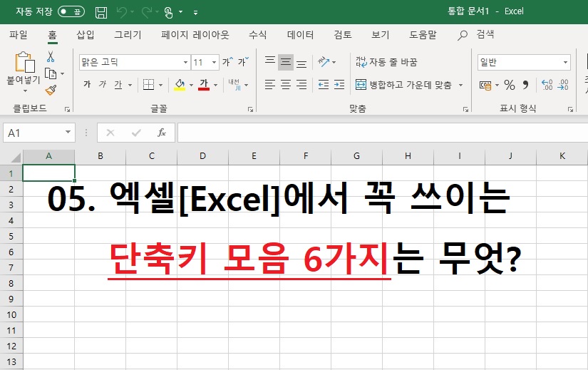Select Middle Align icon
Screen dimensions: 588x370
point(286,62)
